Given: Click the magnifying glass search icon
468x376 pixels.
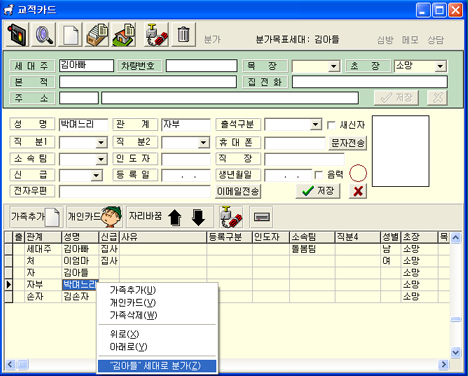Looking at the screenshot, I should pyautogui.click(x=44, y=35).
